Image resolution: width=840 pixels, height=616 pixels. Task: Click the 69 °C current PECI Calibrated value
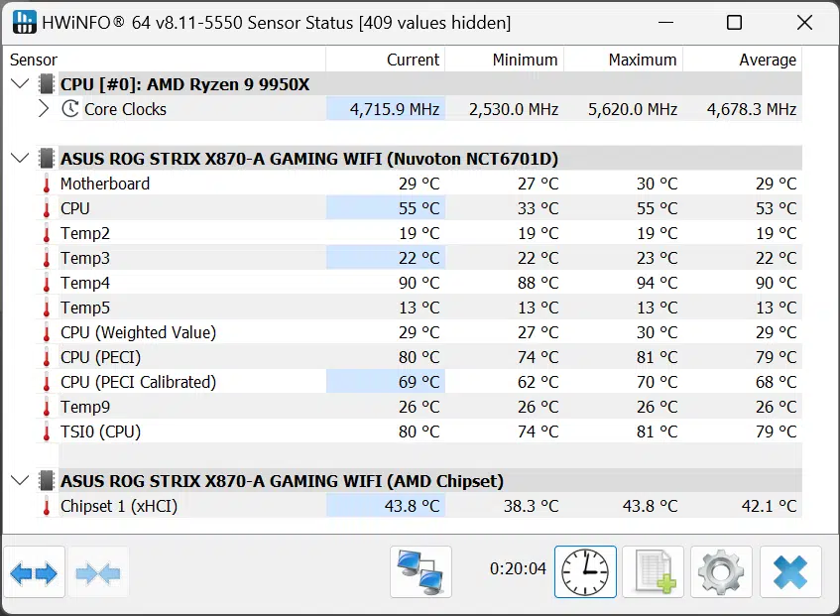point(419,383)
